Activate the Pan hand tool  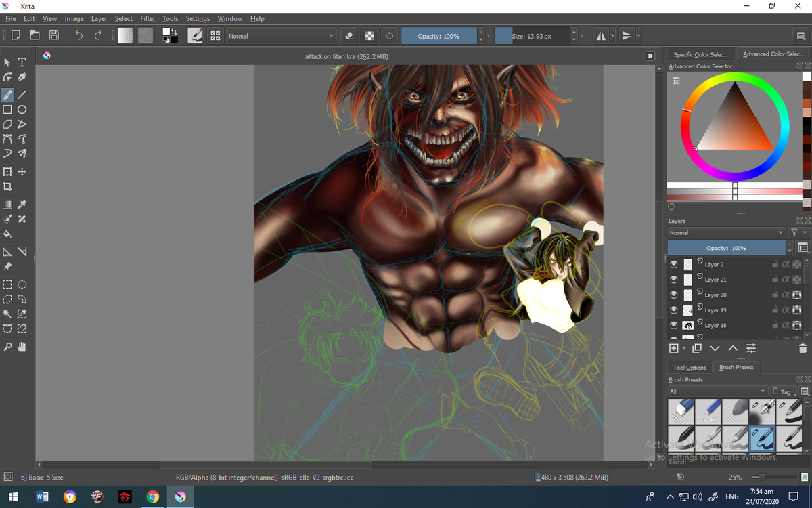point(22,347)
